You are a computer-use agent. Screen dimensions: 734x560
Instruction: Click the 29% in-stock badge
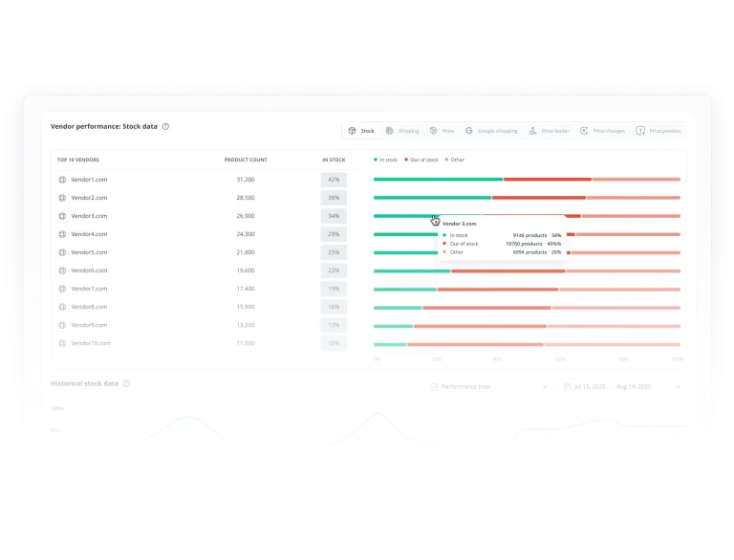coord(334,234)
